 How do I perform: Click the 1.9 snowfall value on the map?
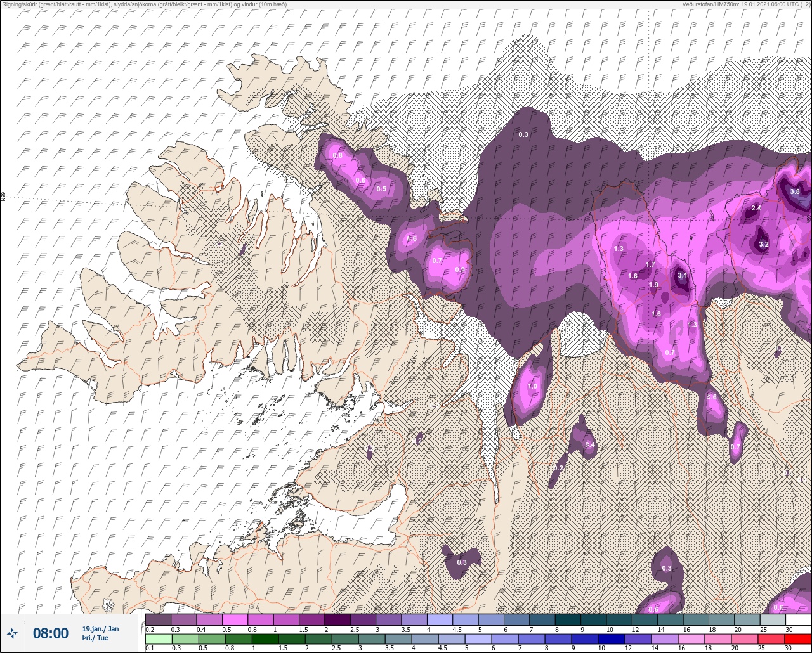click(x=653, y=285)
